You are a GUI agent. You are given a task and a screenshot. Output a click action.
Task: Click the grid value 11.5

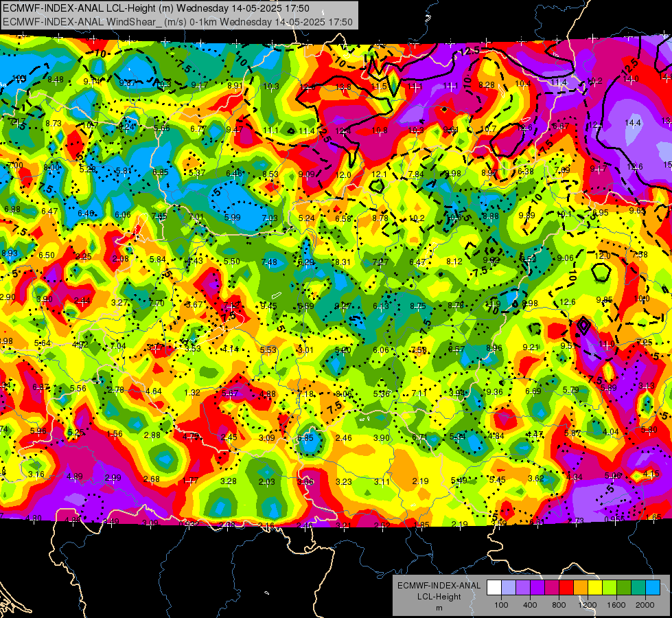379,87
